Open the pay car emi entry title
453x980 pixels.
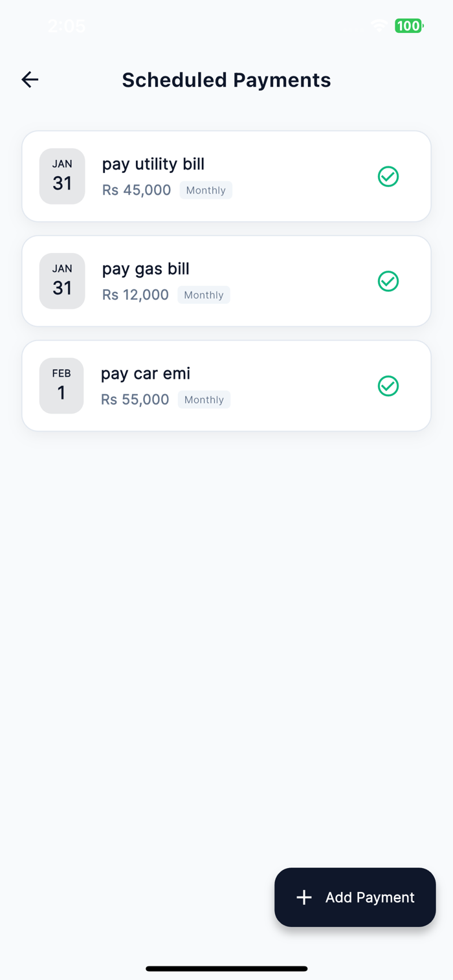[146, 373]
